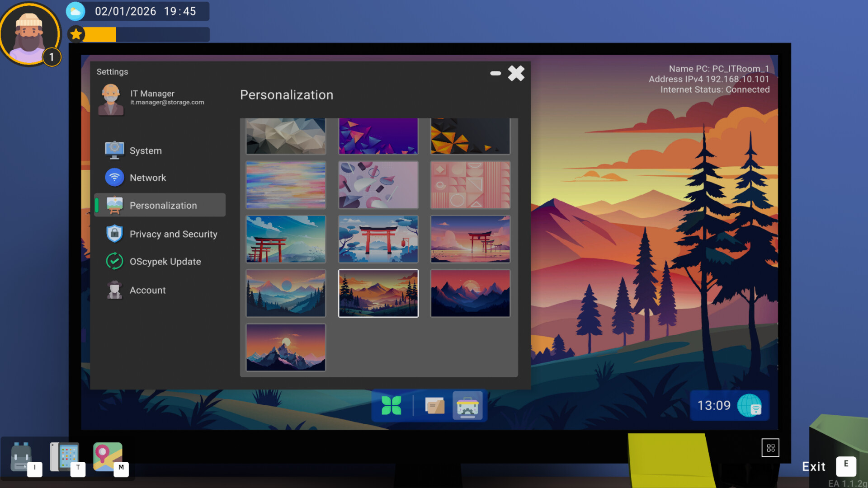
Task: Click the Privacy and Security shield icon
Action: tap(115, 233)
